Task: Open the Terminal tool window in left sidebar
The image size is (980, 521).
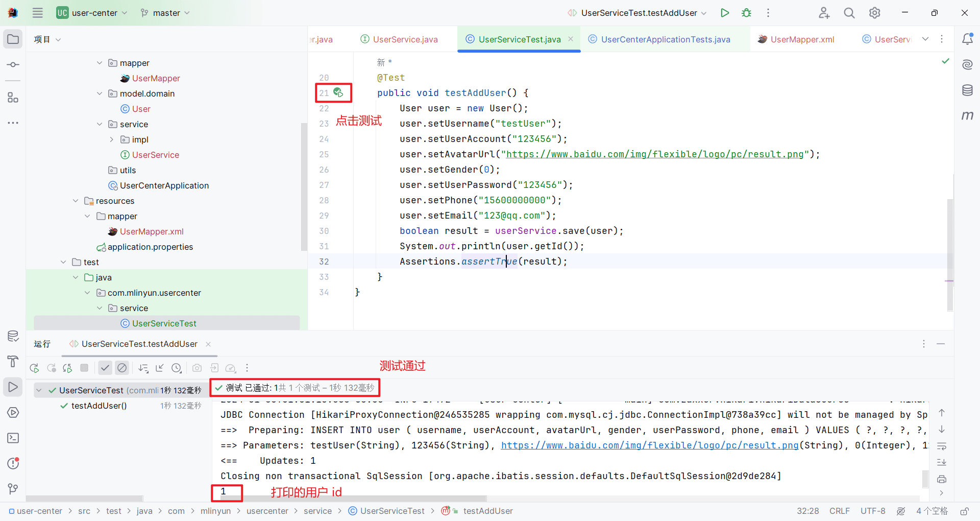Action: pos(13,438)
